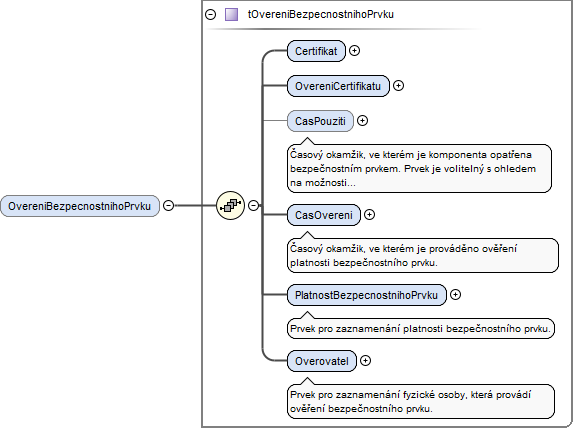This screenshot has height=429, width=574.
Task: Select the OvereniBezpecnostnihoPrvku root node
Action: [x=80, y=206]
